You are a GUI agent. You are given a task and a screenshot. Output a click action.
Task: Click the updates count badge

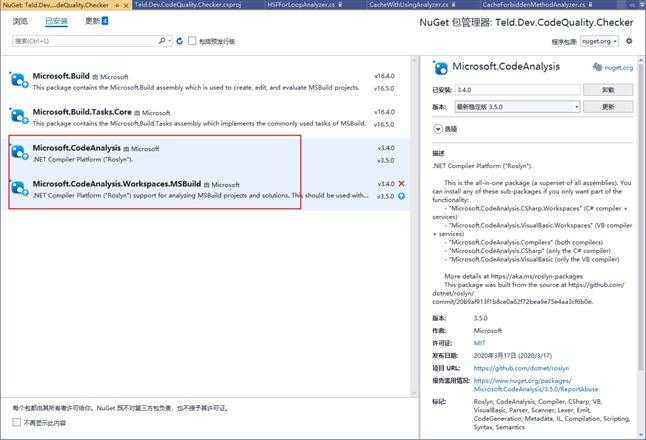click(105, 21)
